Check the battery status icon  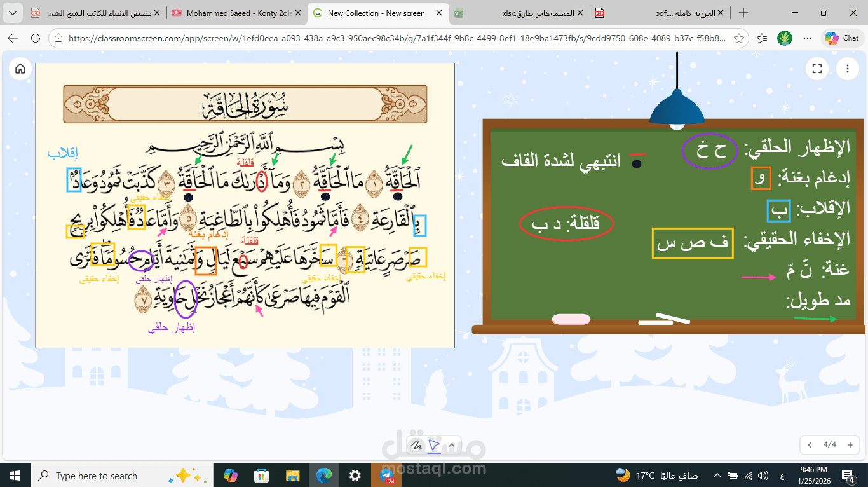(733, 476)
